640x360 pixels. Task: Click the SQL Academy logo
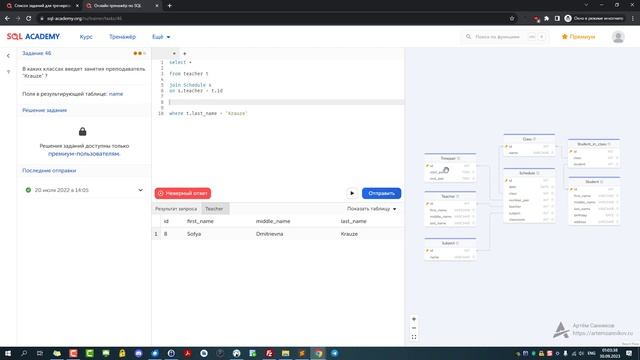click(x=33, y=37)
